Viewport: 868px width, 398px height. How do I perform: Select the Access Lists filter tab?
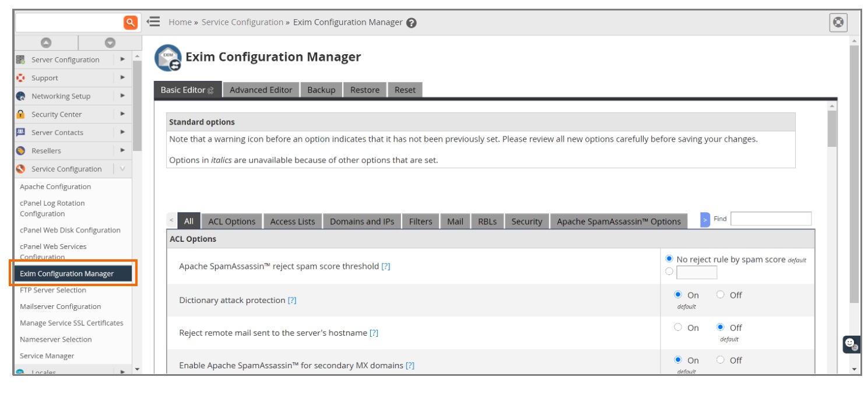click(x=293, y=221)
